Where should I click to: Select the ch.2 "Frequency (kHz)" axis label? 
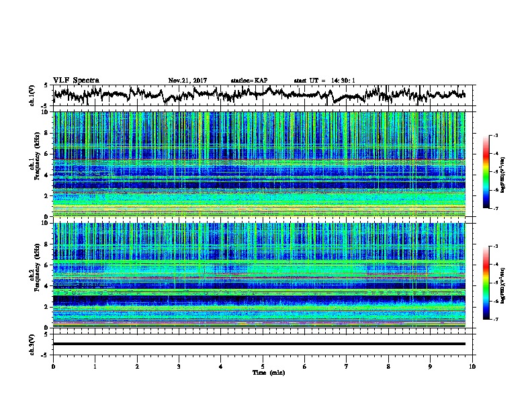click(x=37, y=267)
